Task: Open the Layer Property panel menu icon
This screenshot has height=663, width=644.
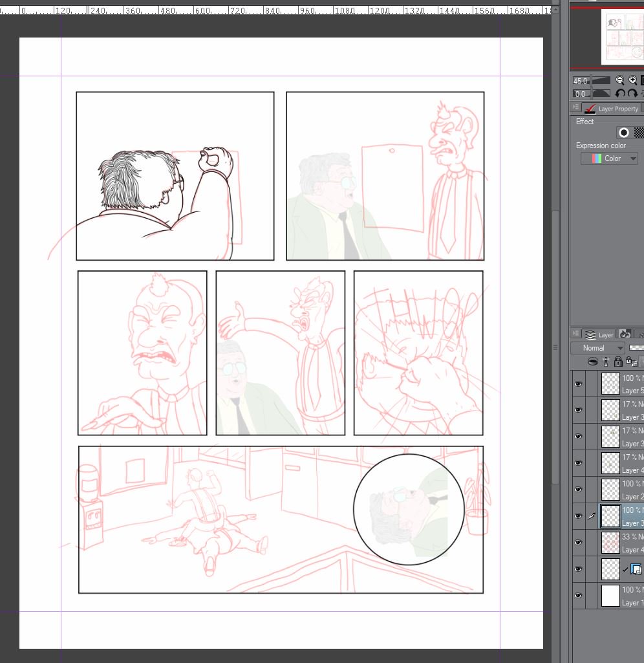Action: pyautogui.click(x=575, y=107)
